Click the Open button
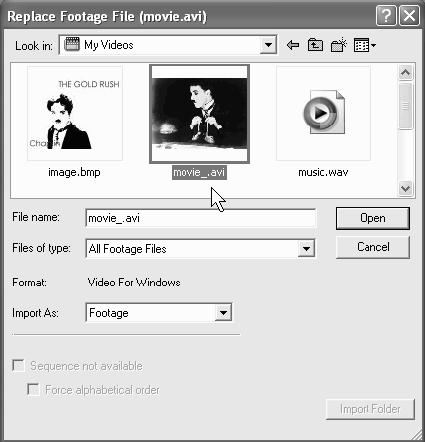This screenshot has width=425, height=442. 373,218
